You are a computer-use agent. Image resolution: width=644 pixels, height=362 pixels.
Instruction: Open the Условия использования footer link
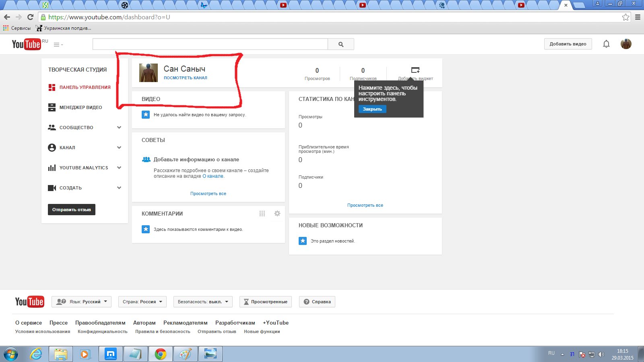click(43, 331)
